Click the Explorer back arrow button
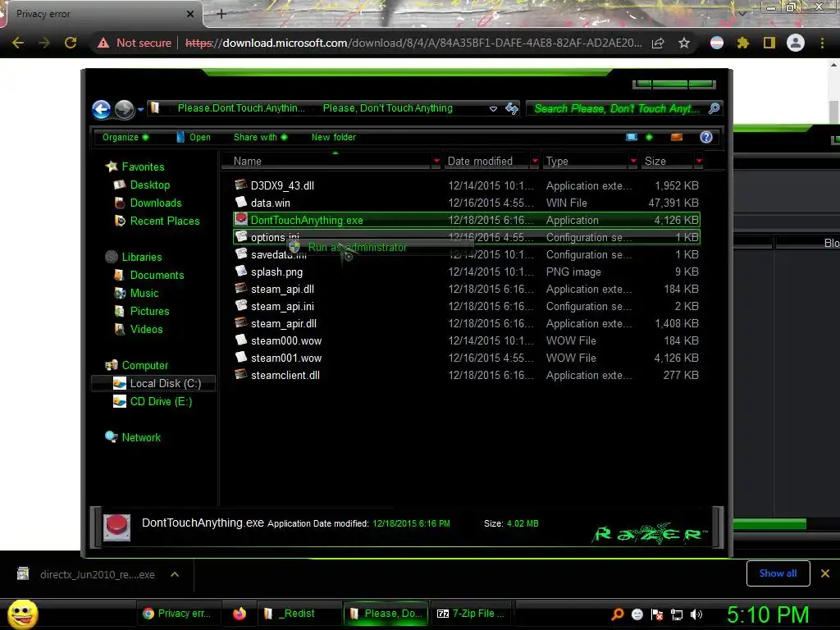 tap(101, 109)
